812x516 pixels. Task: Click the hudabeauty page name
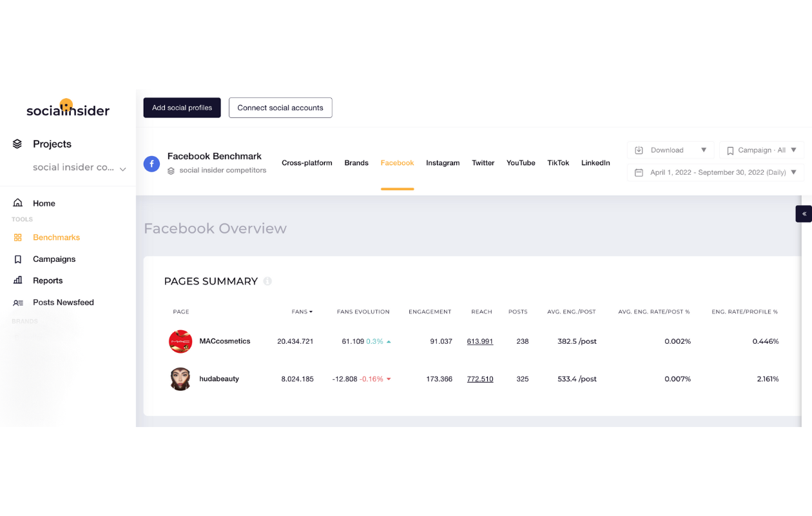[219, 379]
